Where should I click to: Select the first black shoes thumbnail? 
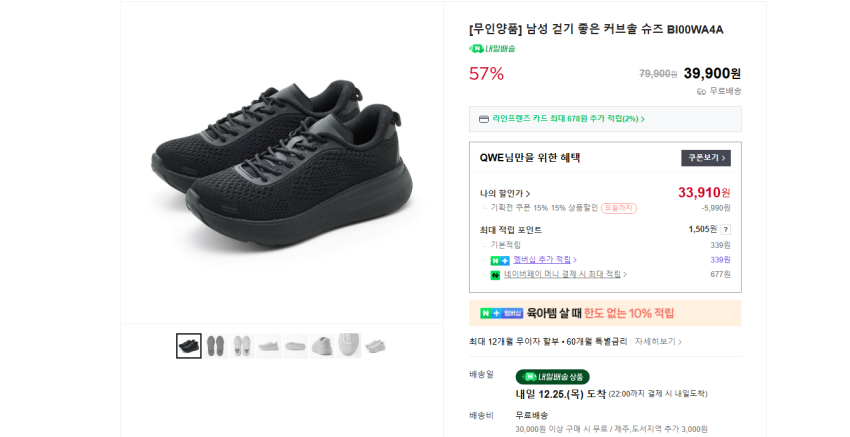189,346
